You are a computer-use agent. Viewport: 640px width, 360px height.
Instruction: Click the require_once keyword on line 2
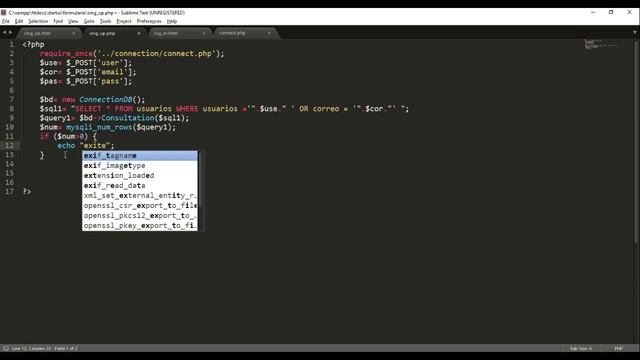(x=66, y=53)
